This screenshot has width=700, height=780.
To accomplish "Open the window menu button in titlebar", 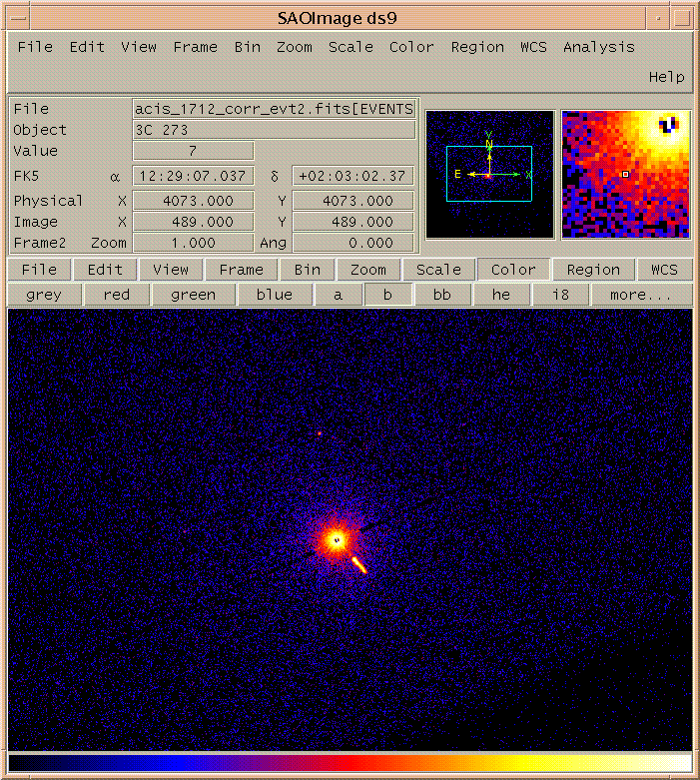I will click(x=18, y=19).
